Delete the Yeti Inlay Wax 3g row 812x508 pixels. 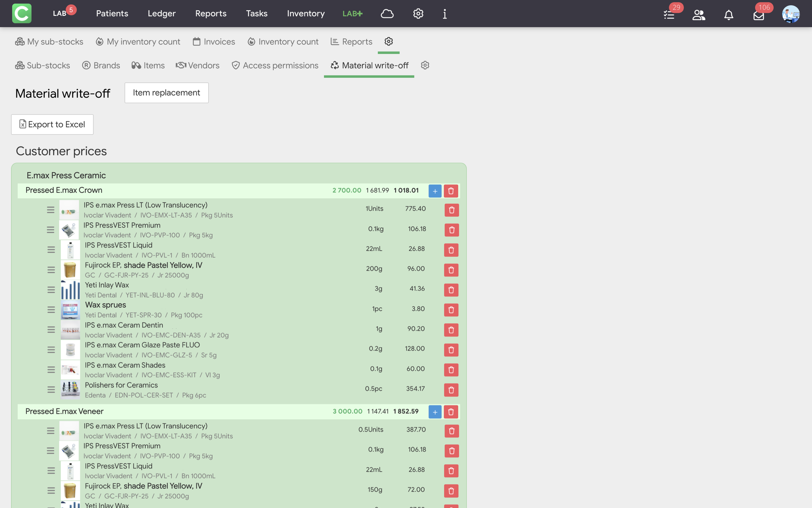451,290
